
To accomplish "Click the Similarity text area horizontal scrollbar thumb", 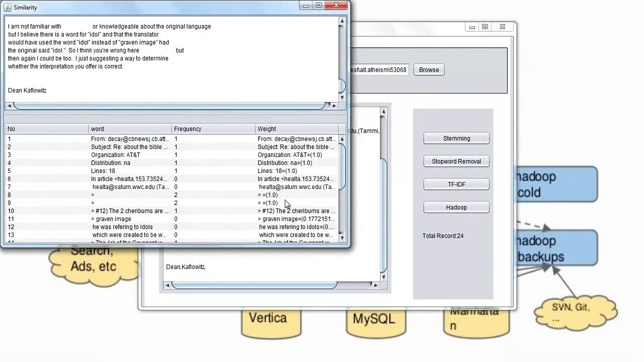I will [x=170, y=106].
